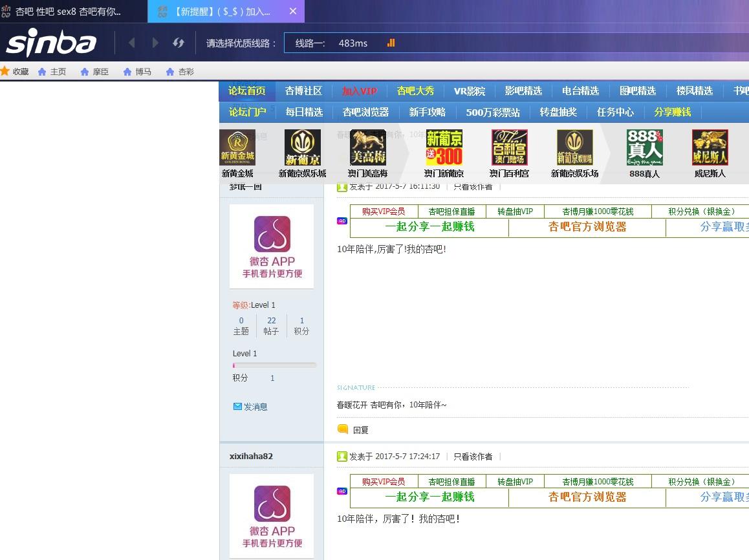Click the orange signal strength icon
The image size is (749, 560).
click(391, 43)
